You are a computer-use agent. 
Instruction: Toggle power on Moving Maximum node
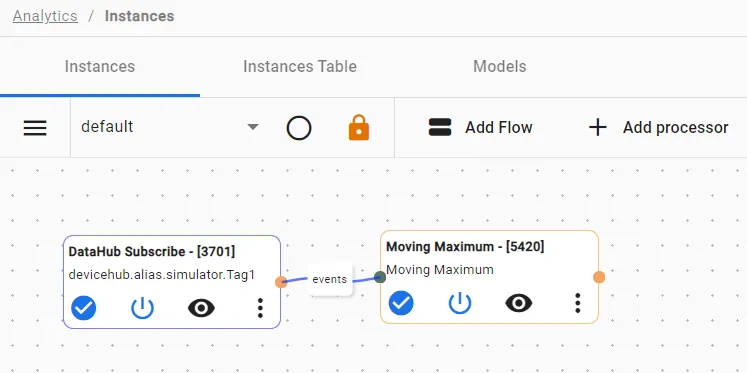click(460, 303)
